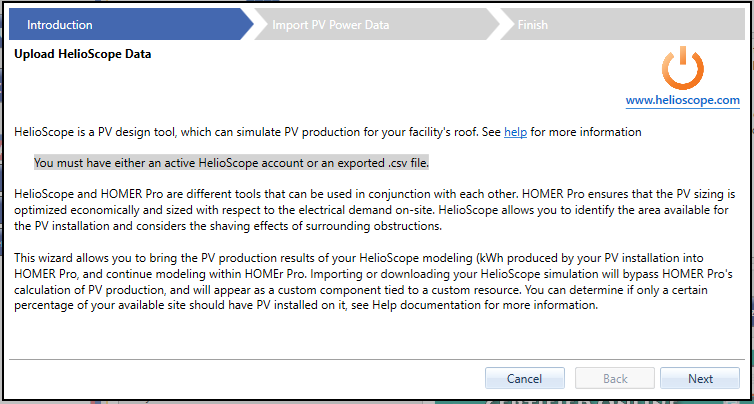Select the Introduction wizard step
The height and width of the screenshot is (404, 754).
[x=60, y=25]
